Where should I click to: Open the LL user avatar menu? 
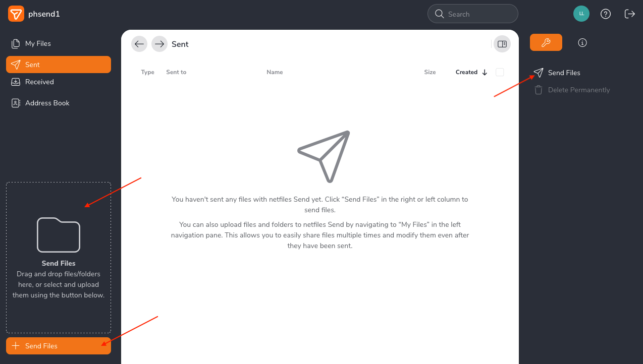(581, 14)
